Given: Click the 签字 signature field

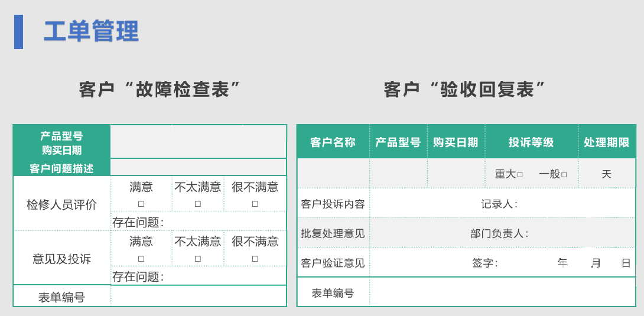Looking at the screenshot, I should [503, 263].
